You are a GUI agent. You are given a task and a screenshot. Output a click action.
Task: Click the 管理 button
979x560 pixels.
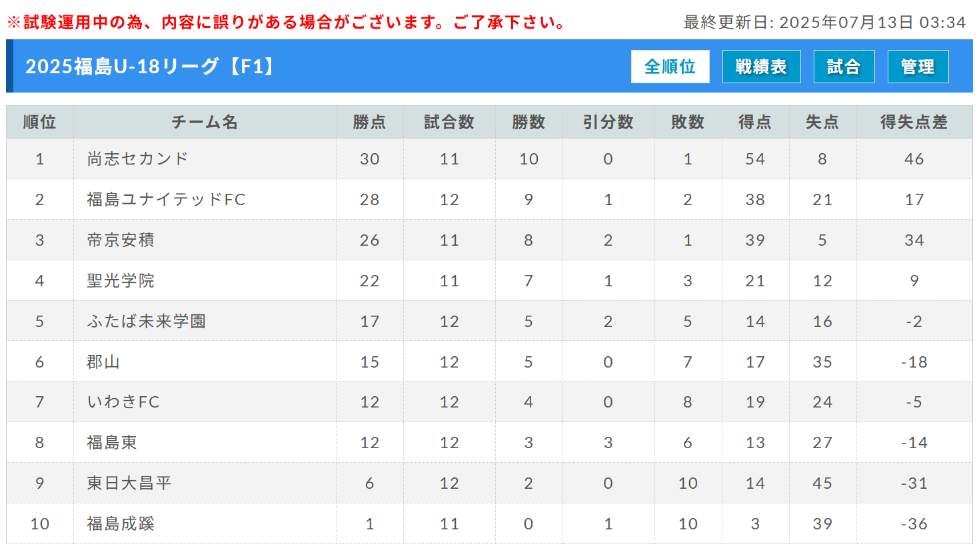coord(918,67)
